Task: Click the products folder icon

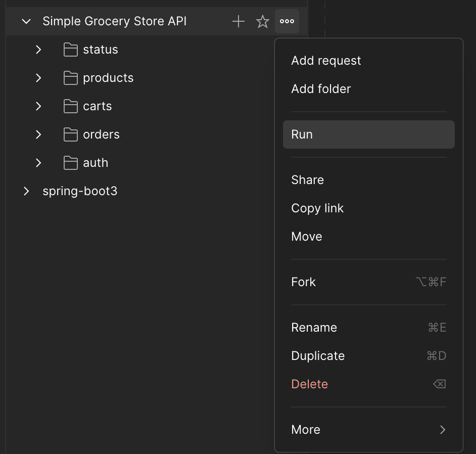Action: point(70,78)
